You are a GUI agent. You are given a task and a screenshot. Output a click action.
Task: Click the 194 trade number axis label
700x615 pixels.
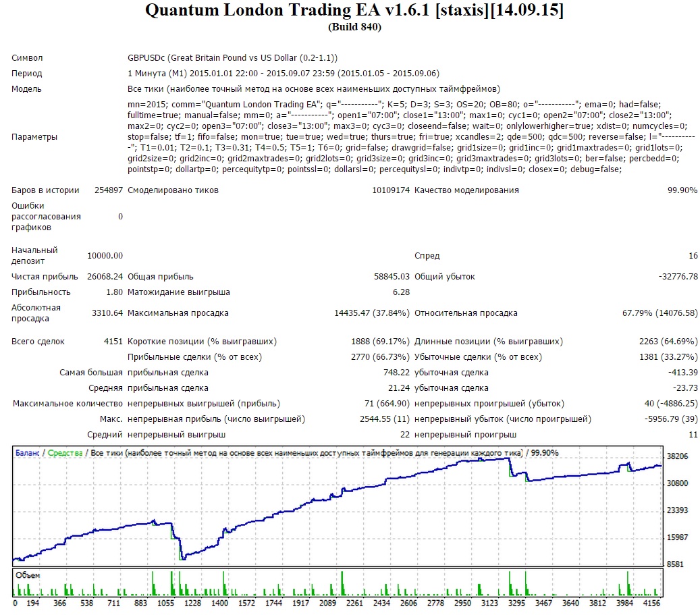tap(32, 603)
